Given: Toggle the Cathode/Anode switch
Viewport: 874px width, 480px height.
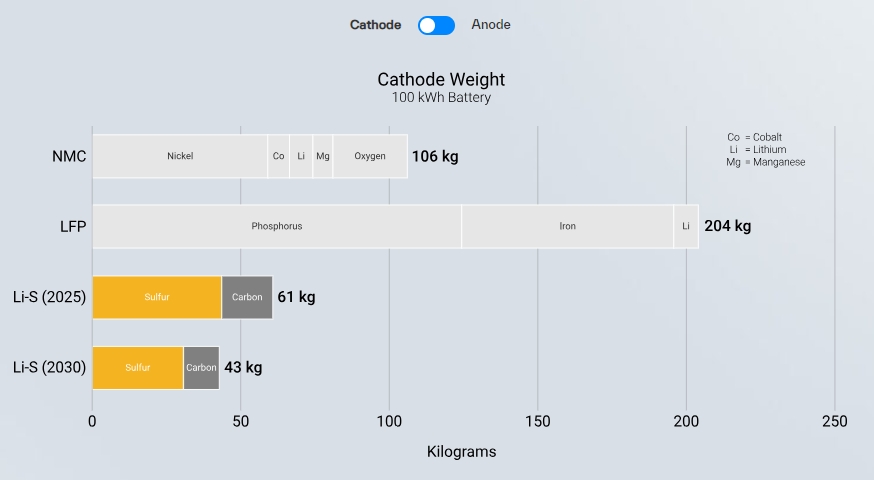Looking at the screenshot, I should pos(436,25).
